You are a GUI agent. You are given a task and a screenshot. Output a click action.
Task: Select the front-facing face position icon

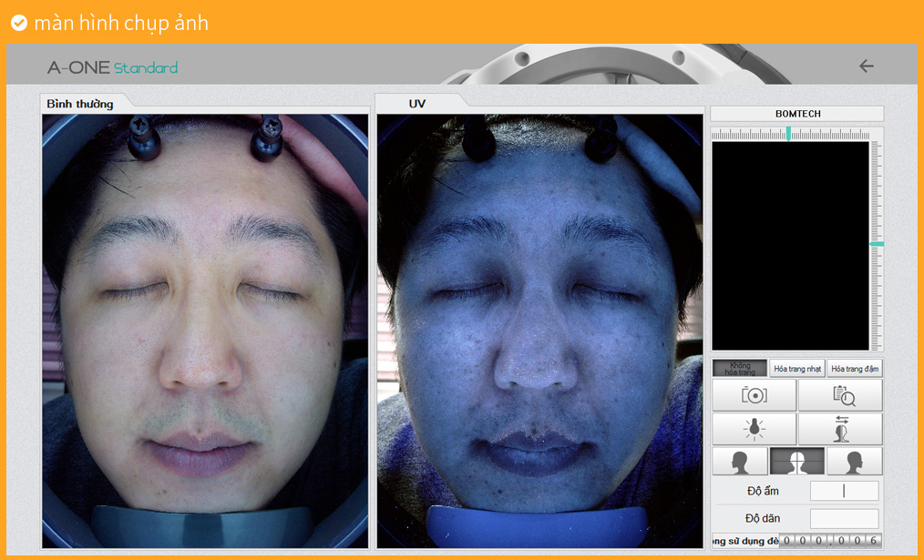[796, 462]
